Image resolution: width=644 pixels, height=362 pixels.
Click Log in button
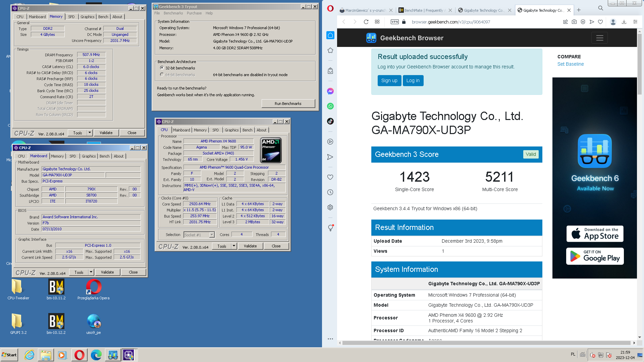[x=413, y=80]
